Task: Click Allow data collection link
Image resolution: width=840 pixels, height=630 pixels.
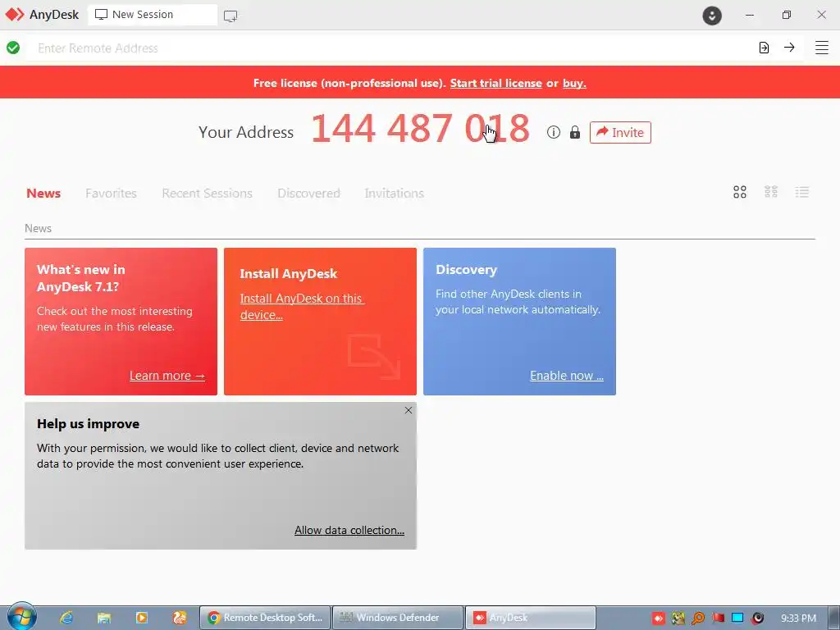Action: (349, 530)
